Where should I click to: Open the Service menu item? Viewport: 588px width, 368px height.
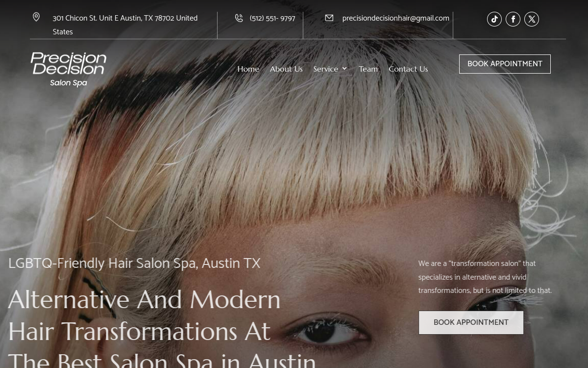pos(326,69)
